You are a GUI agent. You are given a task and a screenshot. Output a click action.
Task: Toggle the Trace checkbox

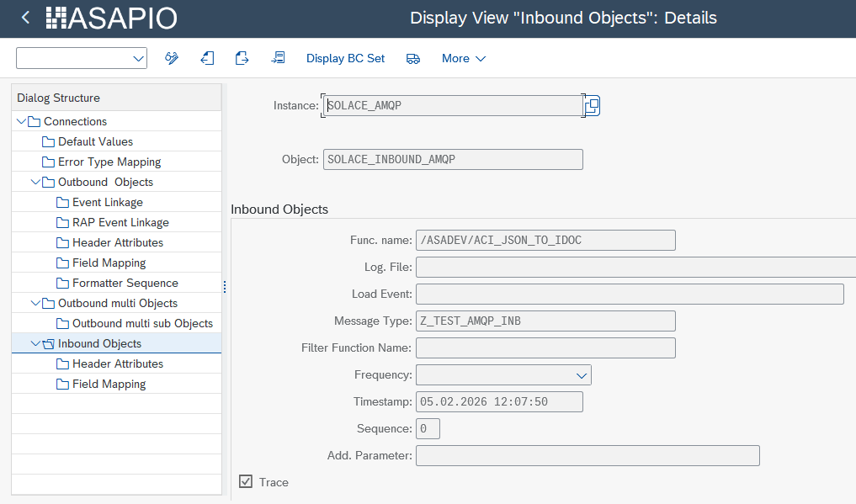(246, 482)
